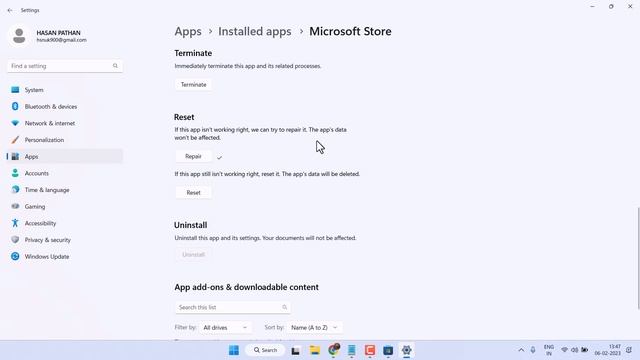Click the greyed-out Uninstall button
Viewport: 640px width, 360px height.
point(193,255)
